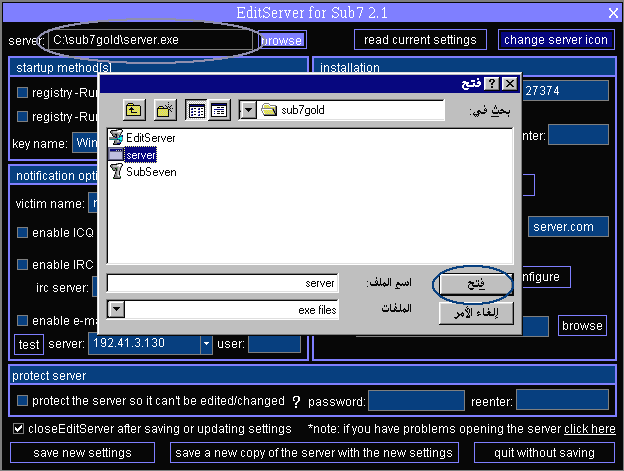The height and width of the screenshot is (471, 624).
Task: Enable e-mail notify checkbox
Action: [22, 320]
